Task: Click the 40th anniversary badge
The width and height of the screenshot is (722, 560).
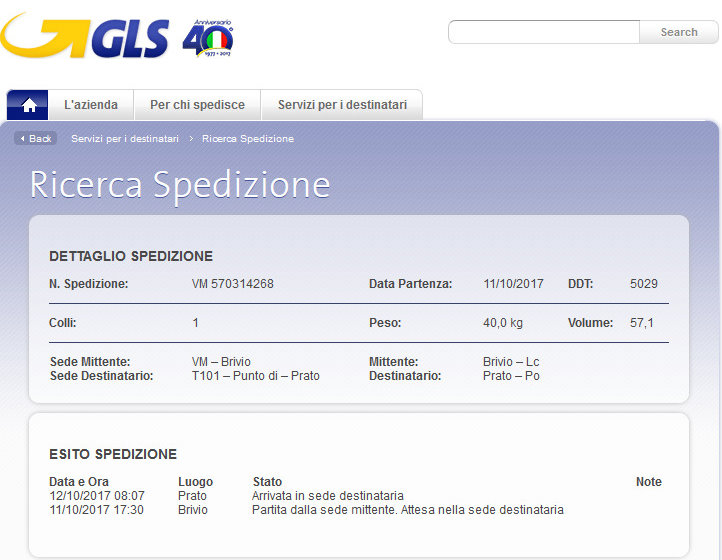Action: pos(208,38)
